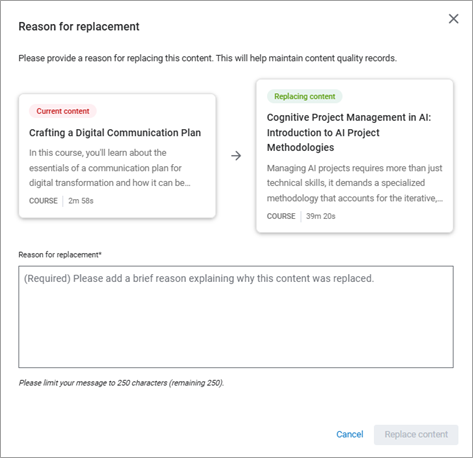The width and height of the screenshot is (473, 458).
Task: Click the 2m 58s duration label
Action: [x=81, y=201]
